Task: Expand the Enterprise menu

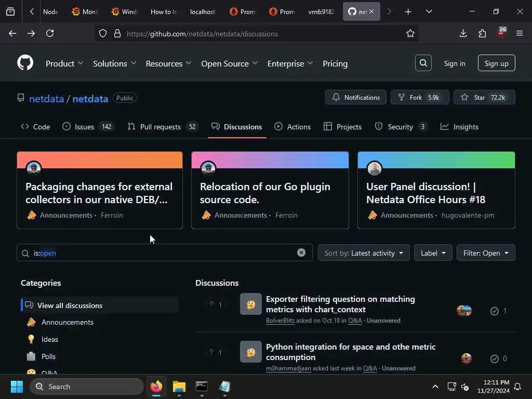Action: pos(290,63)
